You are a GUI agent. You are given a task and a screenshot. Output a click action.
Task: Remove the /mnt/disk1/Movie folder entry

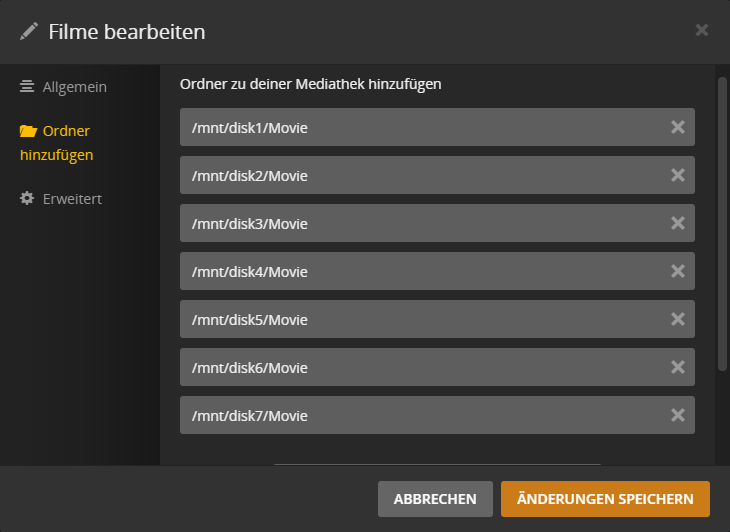[677, 127]
